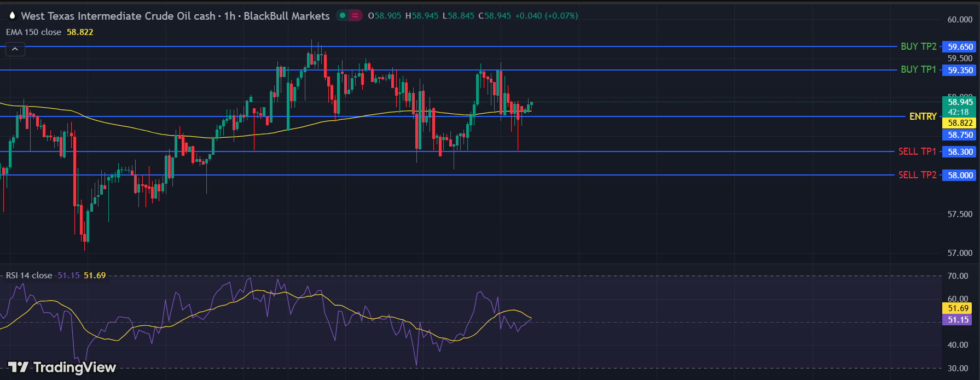
Task: Click the yellow 58.822 EMA axis tag
Action: tap(960, 123)
